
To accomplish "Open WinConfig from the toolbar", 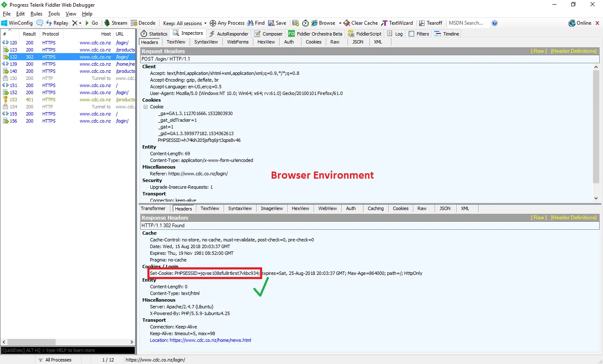I will pyautogui.click(x=17, y=23).
